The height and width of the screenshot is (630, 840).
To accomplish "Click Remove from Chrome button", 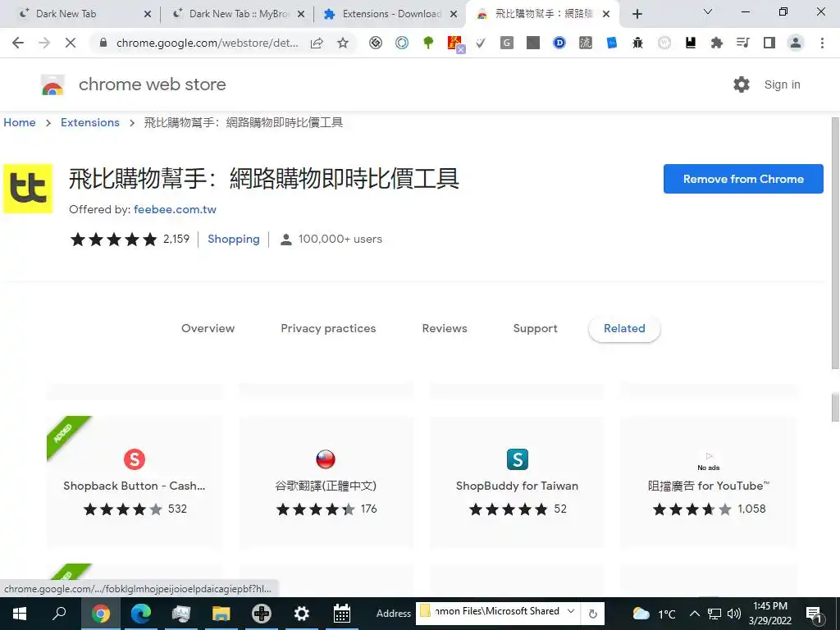I will [x=743, y=179].
